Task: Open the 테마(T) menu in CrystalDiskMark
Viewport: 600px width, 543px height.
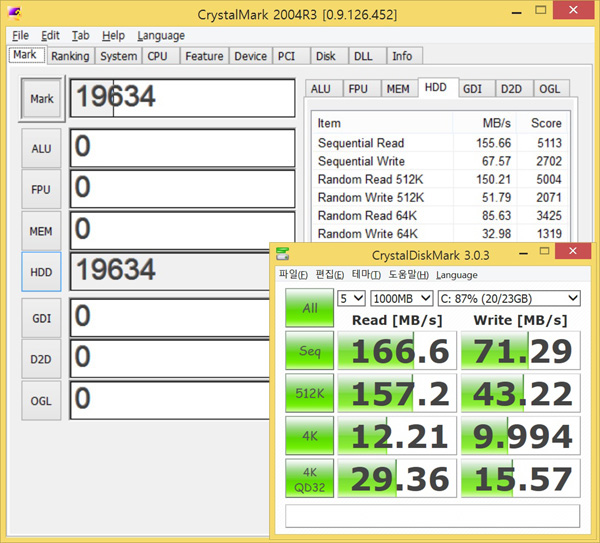Action: pos(366,275)
